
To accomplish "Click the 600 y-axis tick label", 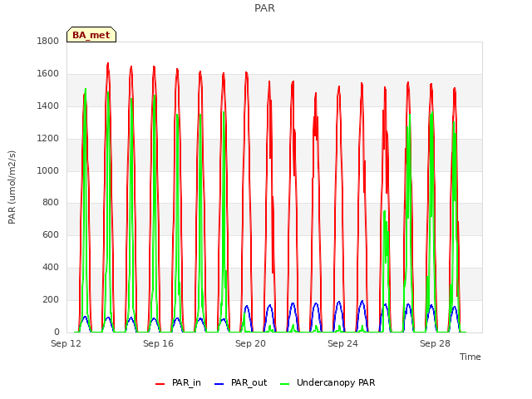I will (51, 234).
